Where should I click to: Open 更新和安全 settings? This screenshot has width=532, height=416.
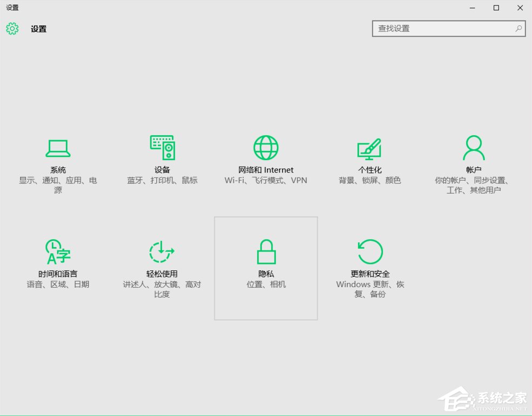(369, 265)
